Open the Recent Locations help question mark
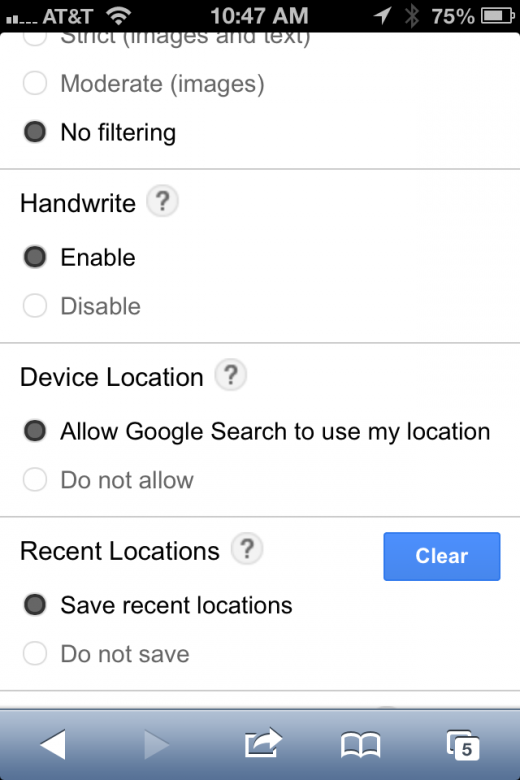 (x=247, y=549)
